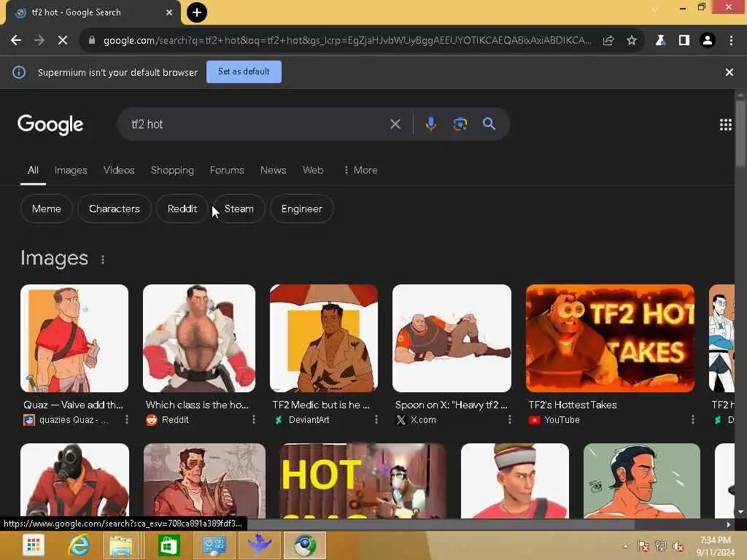
Task: View site information lock icon
Action: click(x=92, y=41)
